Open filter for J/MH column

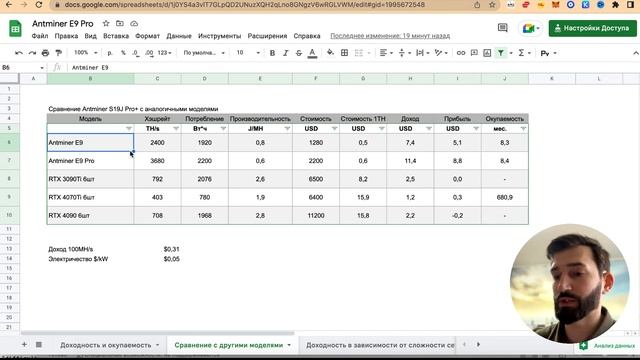point(287,129)
